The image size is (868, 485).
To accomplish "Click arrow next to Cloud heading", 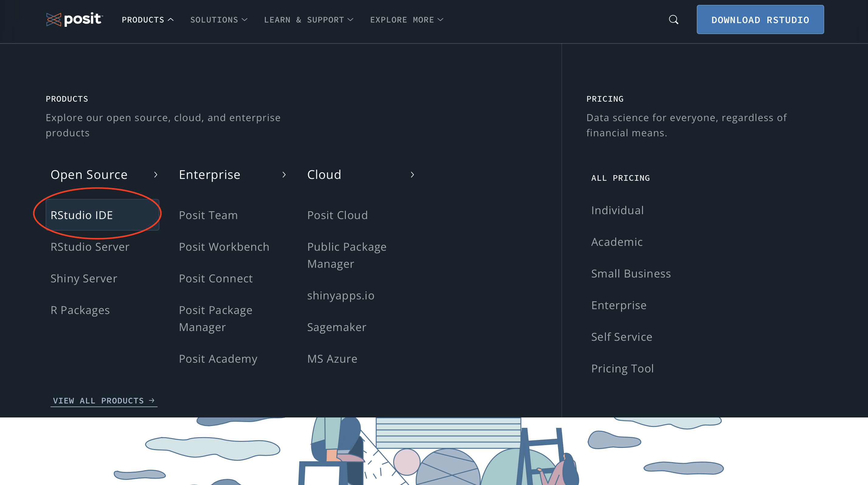I will [x=412, y=175].
